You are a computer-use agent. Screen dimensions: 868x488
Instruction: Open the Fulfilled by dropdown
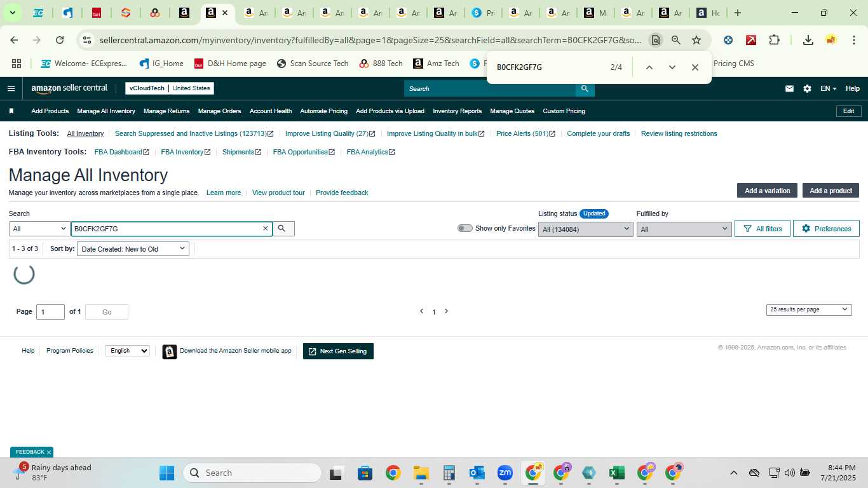point(684,229)
